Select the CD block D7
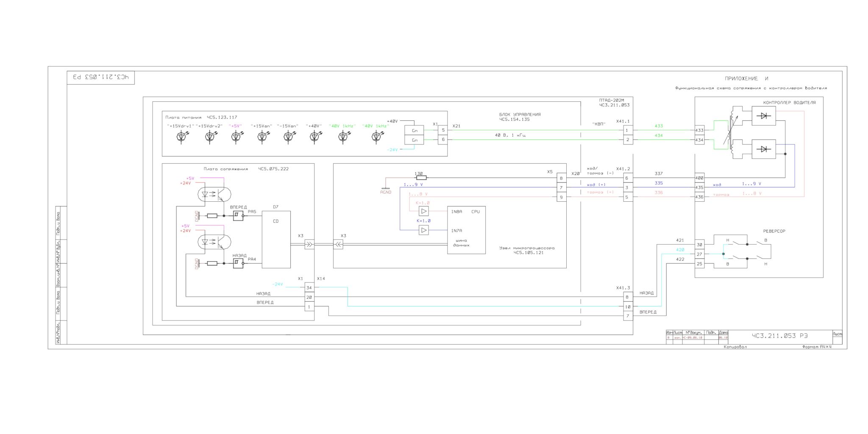The height and width of the screenshot is (434, 868). click(276, 239)
